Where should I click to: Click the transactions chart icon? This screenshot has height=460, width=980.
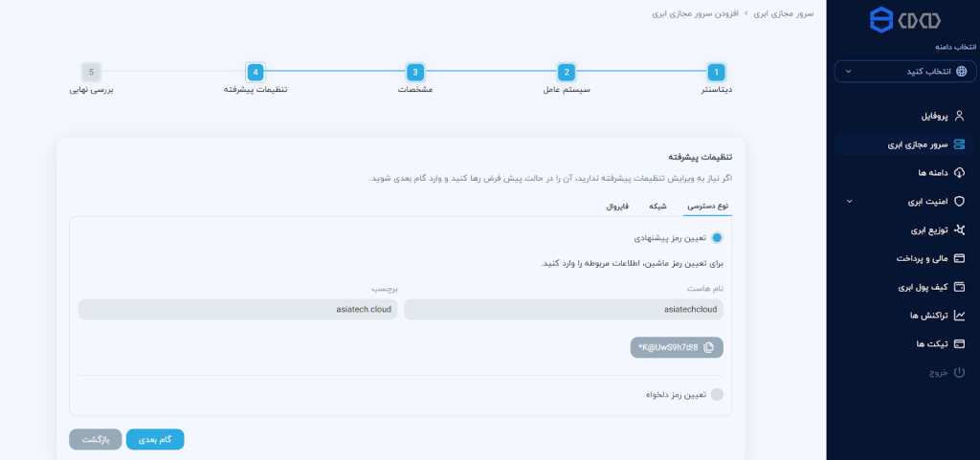(x=960, y=315)
